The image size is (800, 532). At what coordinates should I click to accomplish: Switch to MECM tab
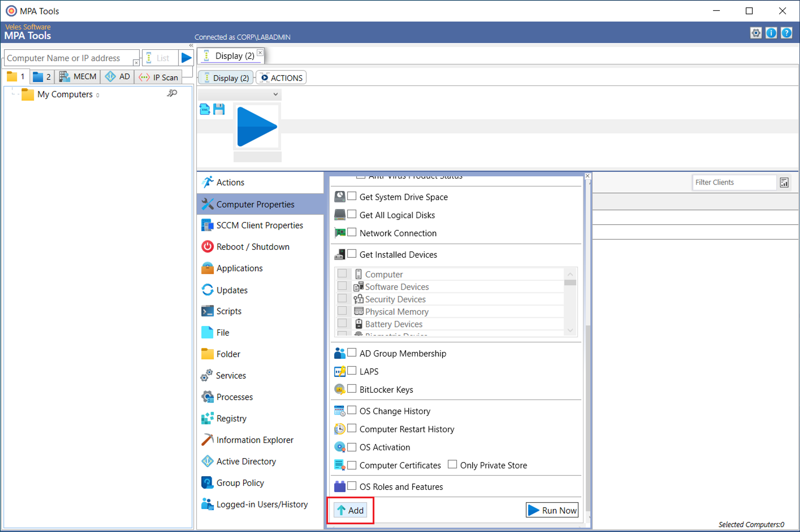tap(78, 77)
